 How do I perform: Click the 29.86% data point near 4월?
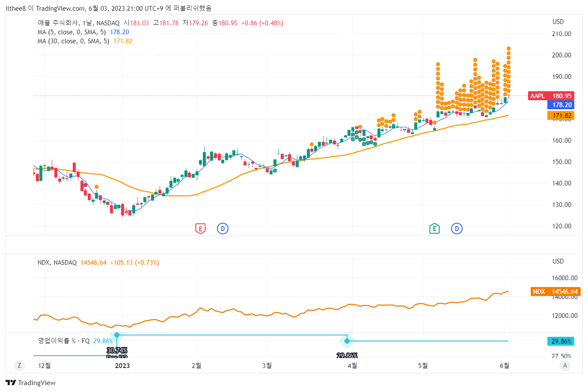(x=347, y=341)
